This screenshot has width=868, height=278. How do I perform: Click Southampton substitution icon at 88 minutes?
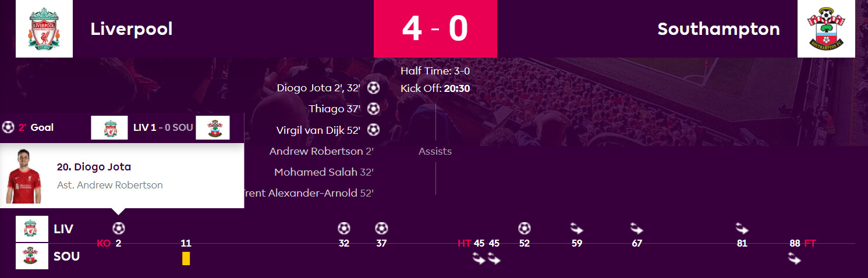tap(795, 259)
